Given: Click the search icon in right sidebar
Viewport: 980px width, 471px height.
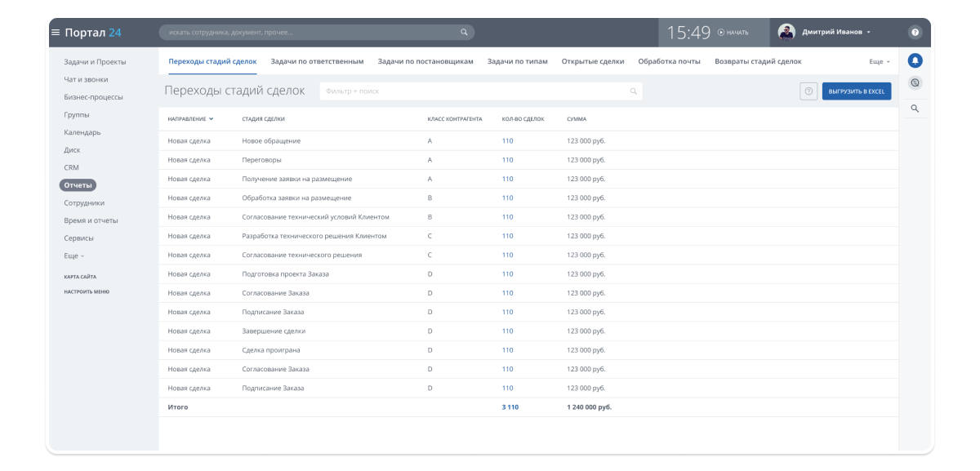Looking at the screenshot, I should [x=915, y=108].
